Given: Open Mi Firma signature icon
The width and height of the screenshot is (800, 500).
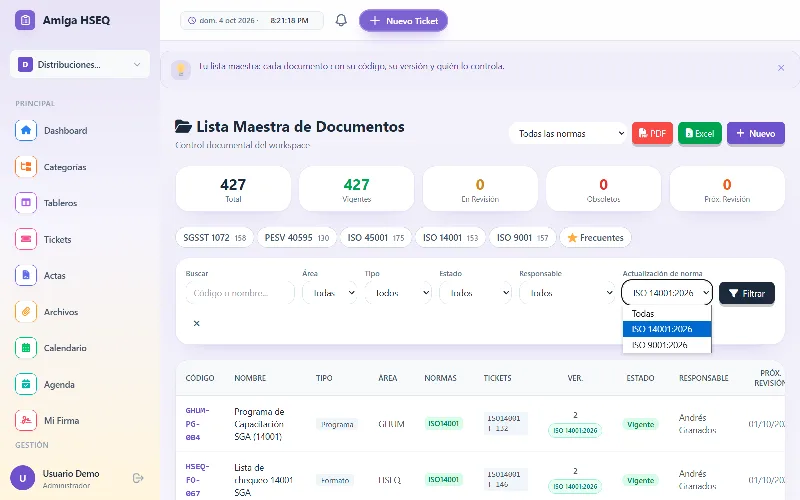Looking at the screenshot, I should pyautogui.click(x=26, y=420).
